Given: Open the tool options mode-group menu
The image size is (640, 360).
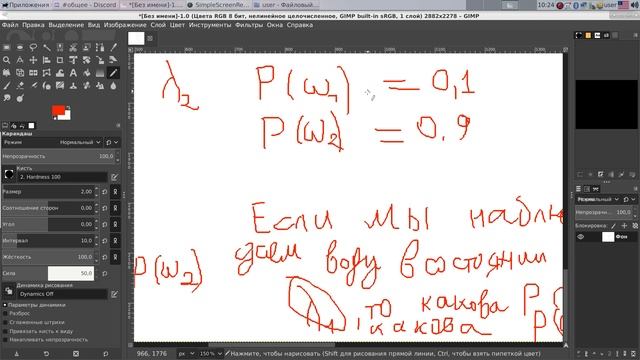Looking at the screenshot, I should click(x=112, y=142).
